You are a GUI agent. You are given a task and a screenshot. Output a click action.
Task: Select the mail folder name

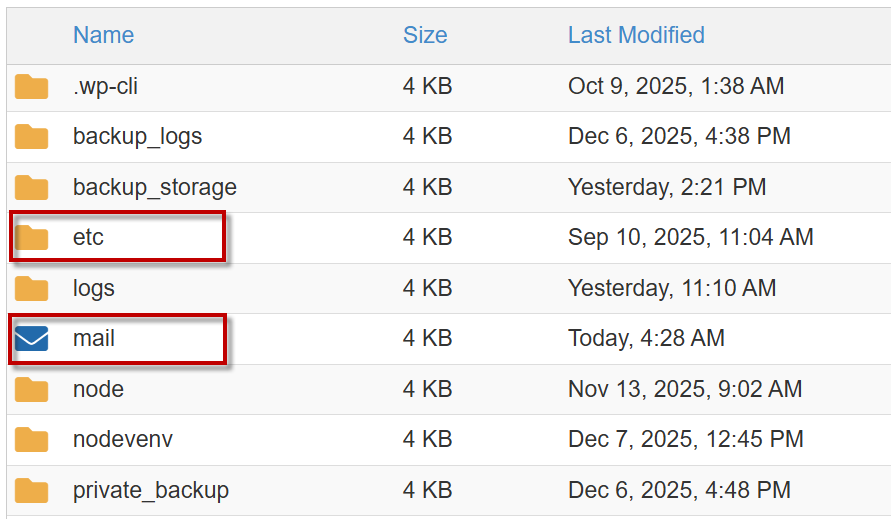click(94, 339)
